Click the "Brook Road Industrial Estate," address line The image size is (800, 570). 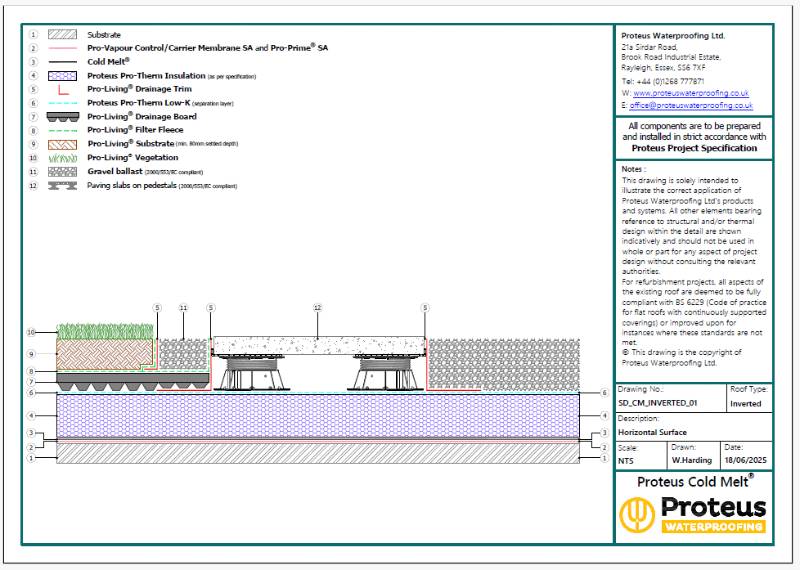[x=671, y=57]
